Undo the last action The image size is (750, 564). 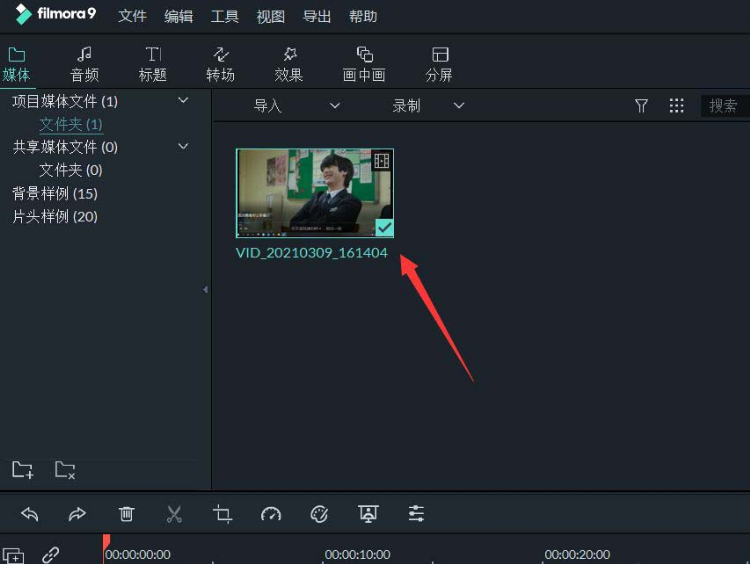pos(30,514)
